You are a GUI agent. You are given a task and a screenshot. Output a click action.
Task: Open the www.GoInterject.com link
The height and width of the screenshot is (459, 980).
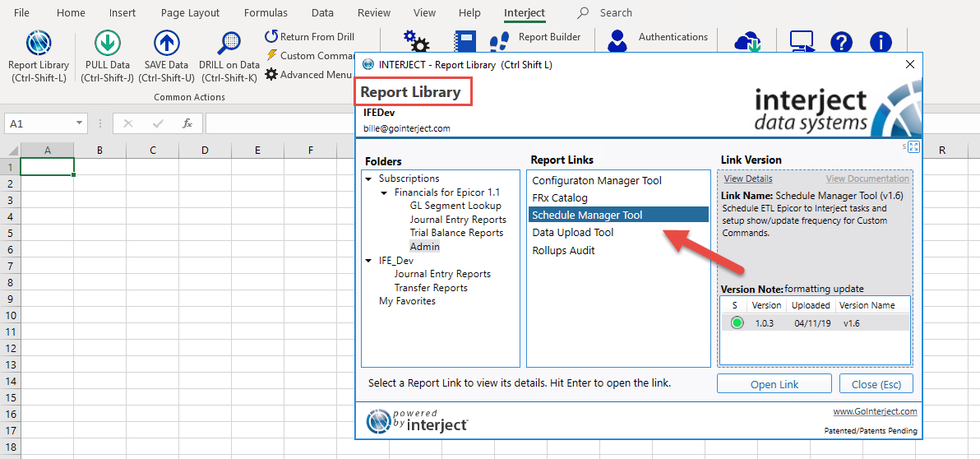coord(875,411)
